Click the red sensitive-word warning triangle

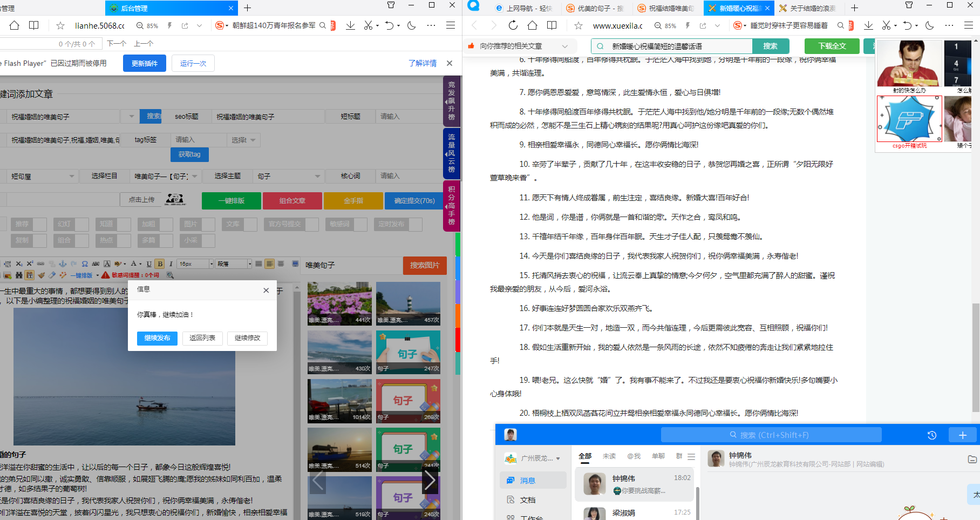[105, 275]
